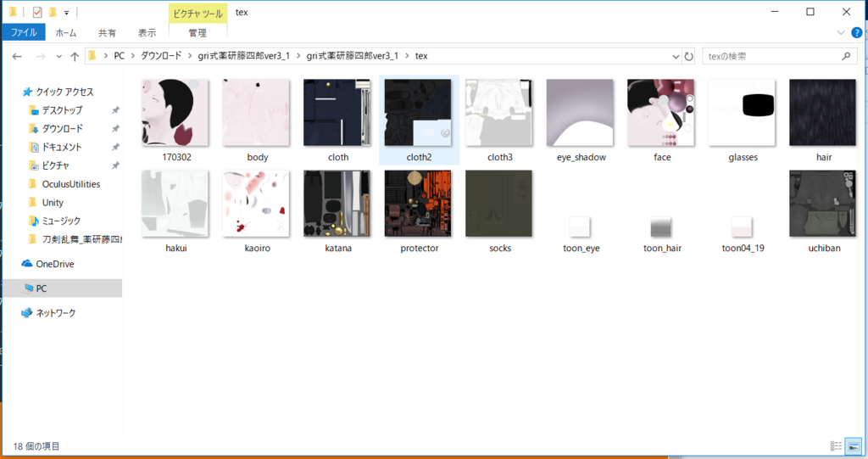868x459 pixels.
Task: Select the eye_shadow texture thumbnail
Action: (580, 113)
